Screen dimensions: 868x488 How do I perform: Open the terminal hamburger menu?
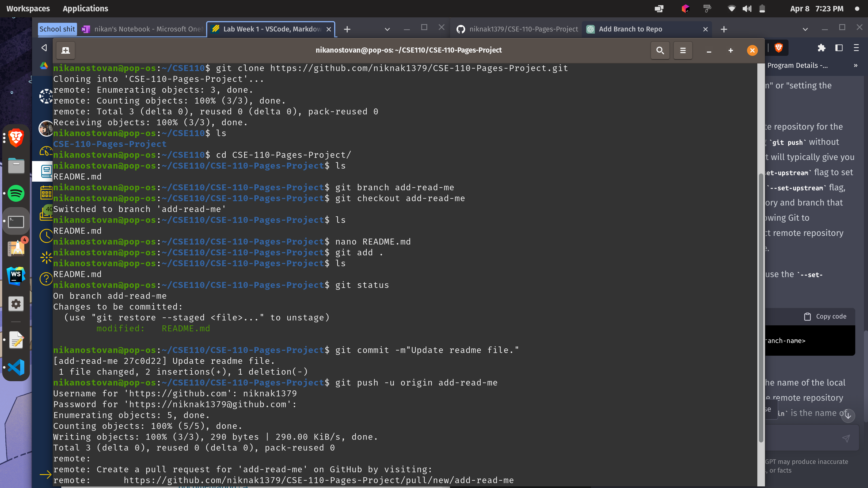point(683,50)
